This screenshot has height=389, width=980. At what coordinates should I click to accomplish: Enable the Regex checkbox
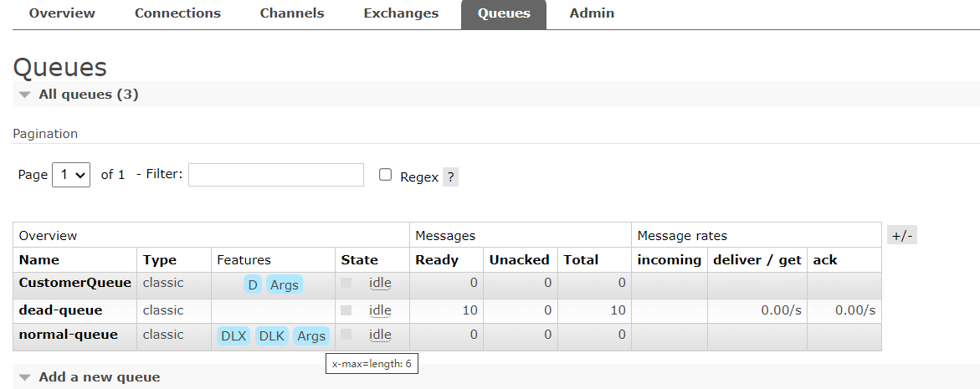(x=386, y=175)
